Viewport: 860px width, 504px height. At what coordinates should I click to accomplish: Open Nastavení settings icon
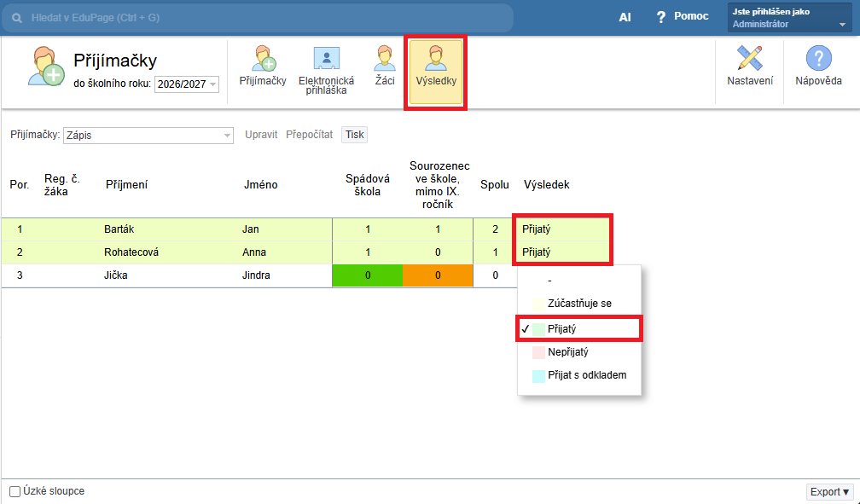(x=750, y=67)
